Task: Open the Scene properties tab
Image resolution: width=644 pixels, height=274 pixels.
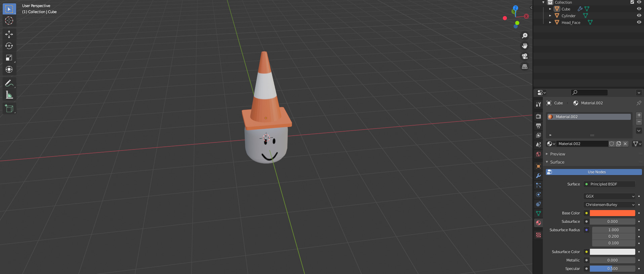Action: click(538, 144)
